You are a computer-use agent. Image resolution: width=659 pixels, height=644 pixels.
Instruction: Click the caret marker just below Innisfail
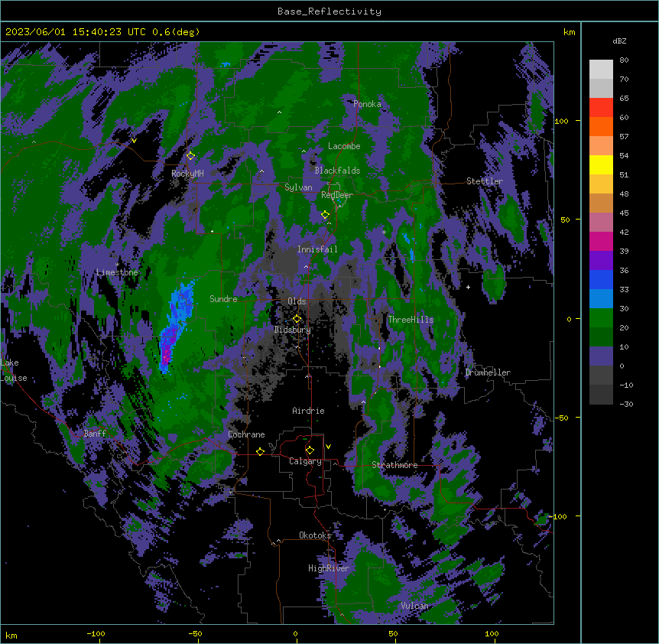click(306, 266)
